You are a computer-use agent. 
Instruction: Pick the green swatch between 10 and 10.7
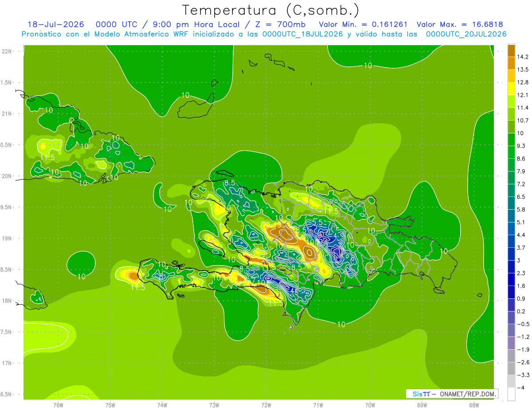pos(511,127)
